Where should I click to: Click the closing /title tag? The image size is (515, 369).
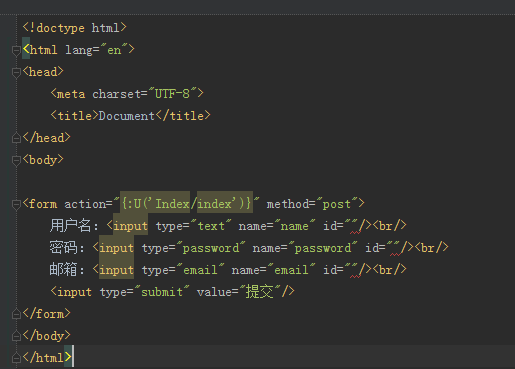183,116
